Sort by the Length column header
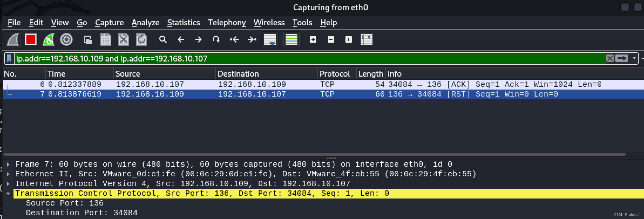 point(371,74)
